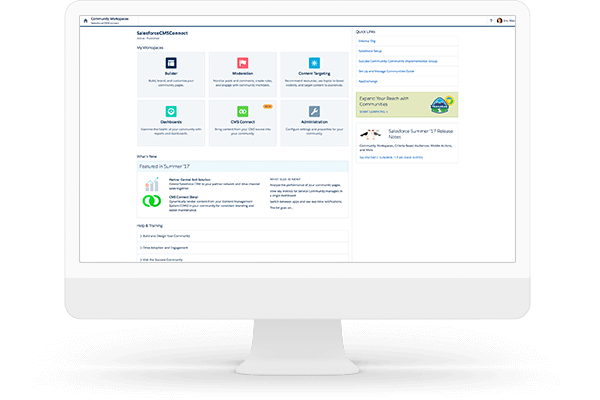The height and width of the screenshot is (400, 600).
Task: Click the My Workspaces section heading
Action: point(150,48)
